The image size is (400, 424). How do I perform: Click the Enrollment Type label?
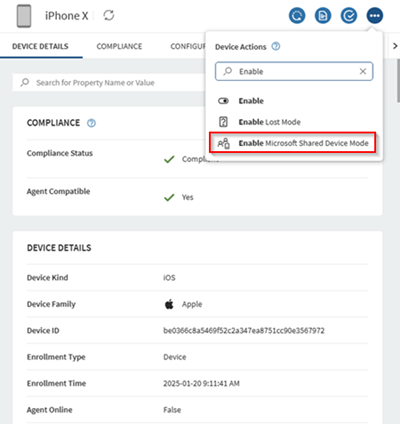click(56, 357)
